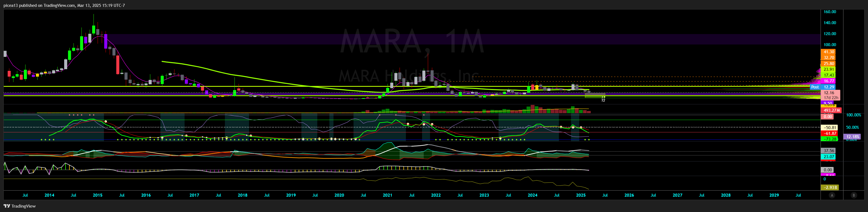
Task: Click the -73.28 green indicator label
Action: coord(829,139)
